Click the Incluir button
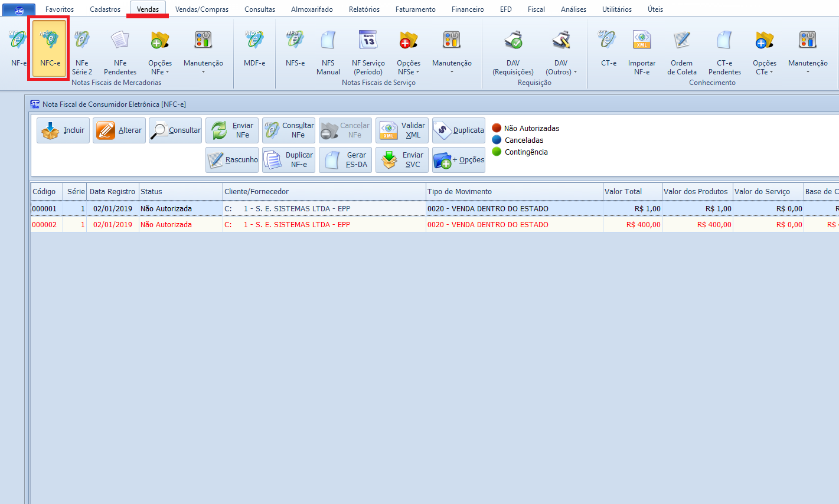The image size is (839, 504). point(63,130)
